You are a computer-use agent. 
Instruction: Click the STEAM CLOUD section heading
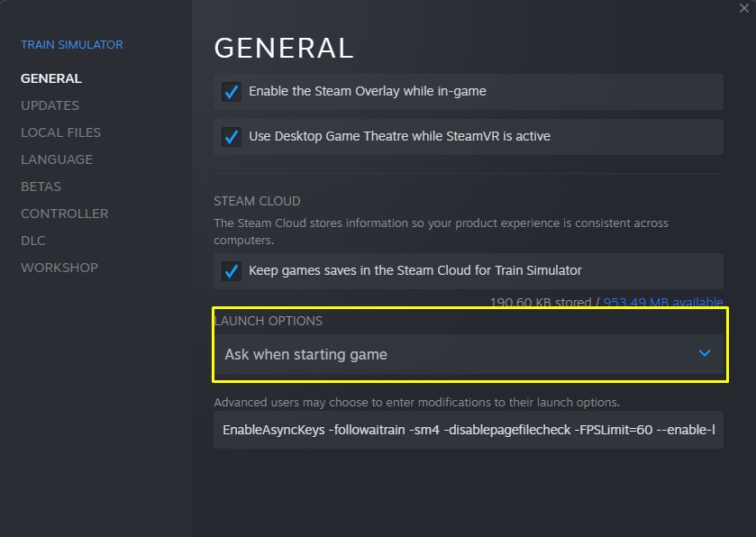pyautogui.click(x=257, y=201)
